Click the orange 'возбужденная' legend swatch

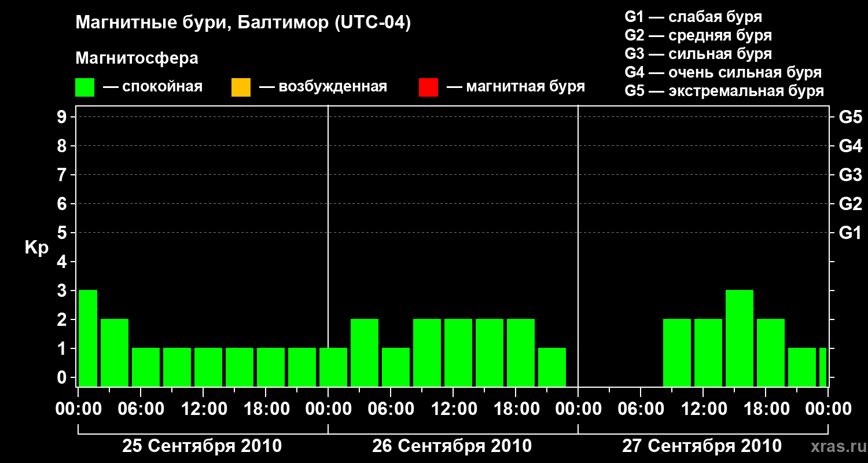pyautogui.click(x=241, y=87)
